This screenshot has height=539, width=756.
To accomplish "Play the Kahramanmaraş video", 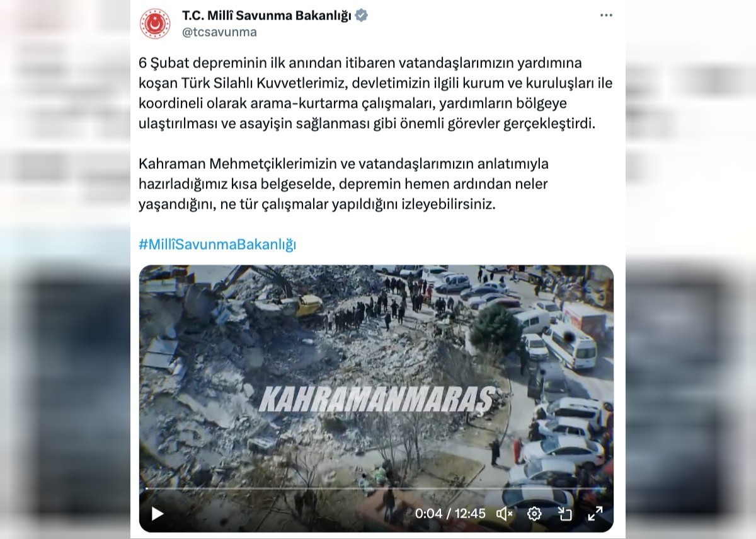I will [157, 514].
